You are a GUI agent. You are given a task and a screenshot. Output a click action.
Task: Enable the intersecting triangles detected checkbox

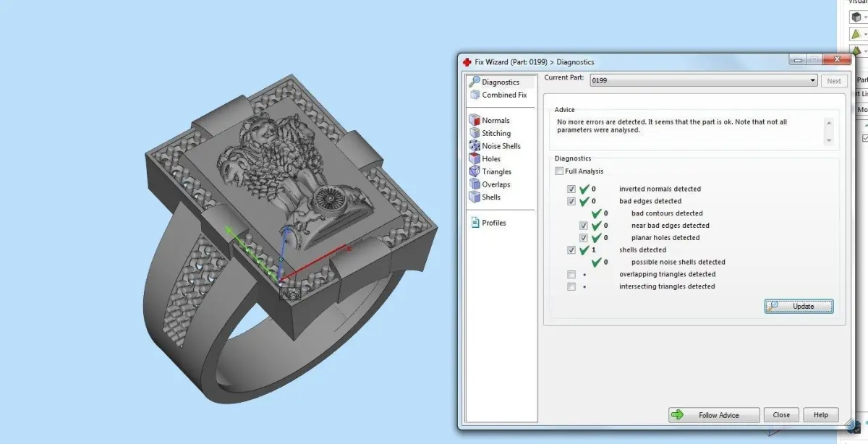point(571,287)
